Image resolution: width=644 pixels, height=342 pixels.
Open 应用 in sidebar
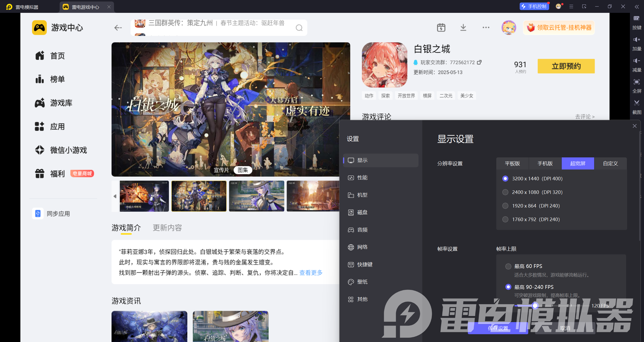[x=50, y=126]
